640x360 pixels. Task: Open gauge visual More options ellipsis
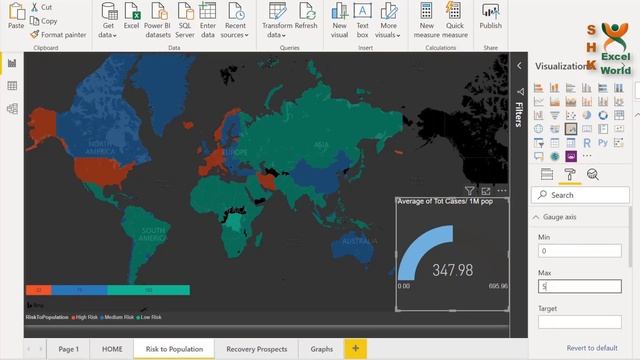pyautogui.click(x=502, y=191)
